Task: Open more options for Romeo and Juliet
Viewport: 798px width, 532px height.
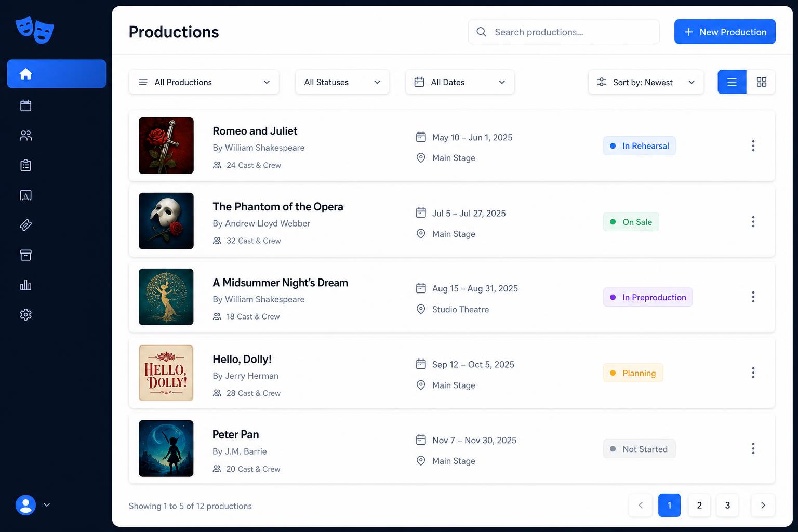Action: [x=753, y=146]
